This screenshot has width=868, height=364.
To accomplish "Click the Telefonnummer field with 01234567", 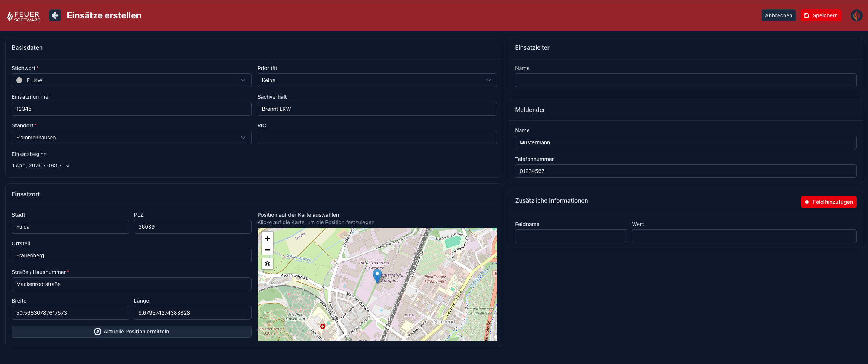I will [686, 171].
